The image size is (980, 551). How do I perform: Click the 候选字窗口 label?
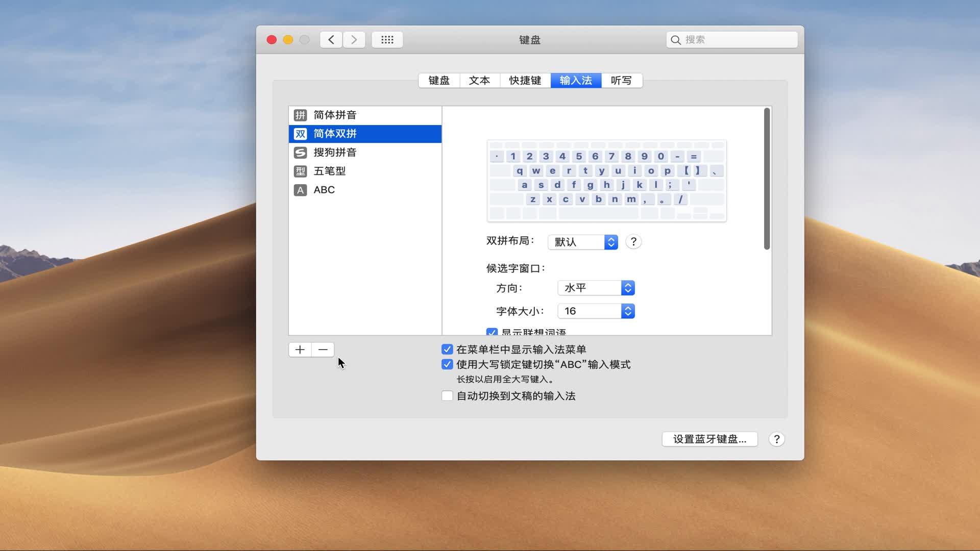516,268
